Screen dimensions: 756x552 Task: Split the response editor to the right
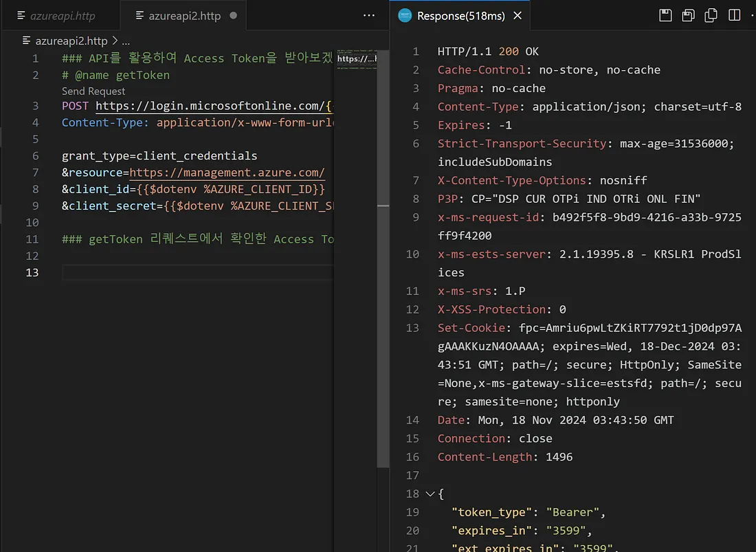click(734, 15)
